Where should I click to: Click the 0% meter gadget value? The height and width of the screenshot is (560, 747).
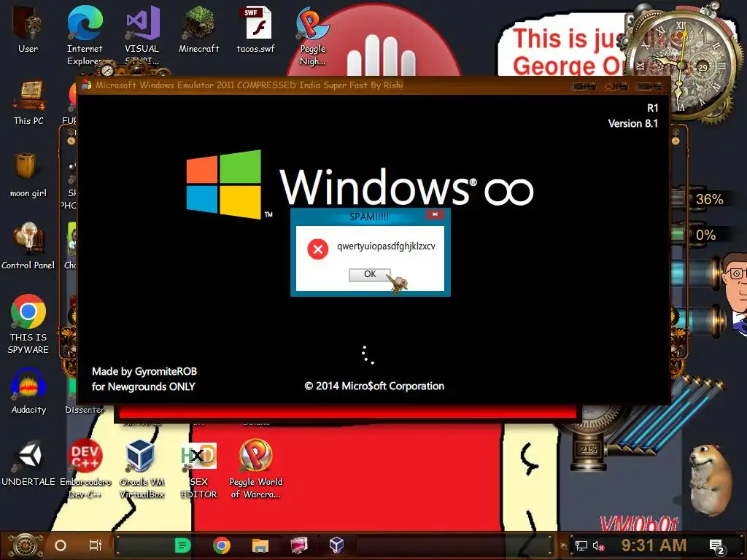(x=705, y=236)
